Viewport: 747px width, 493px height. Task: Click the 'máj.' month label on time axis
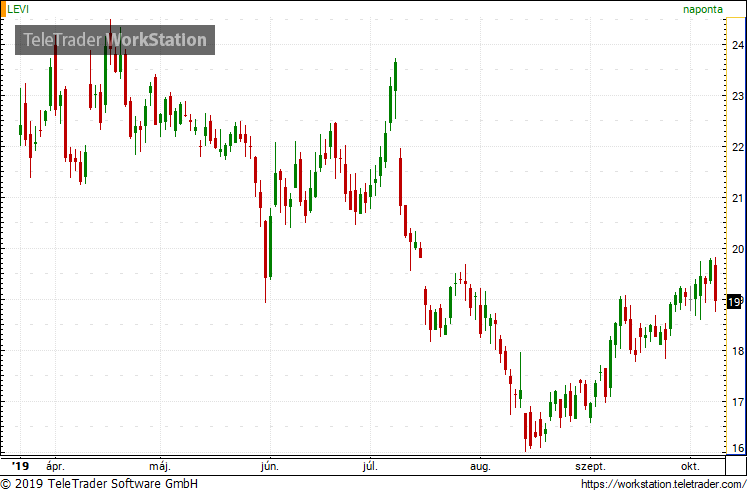click(x=160, y=466)
